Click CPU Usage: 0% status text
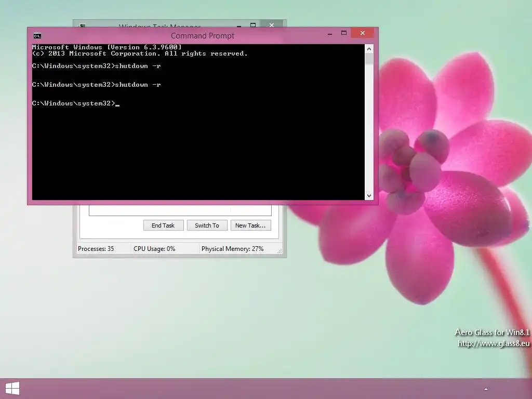Screen dimensions: 532x399 point(154,249)
